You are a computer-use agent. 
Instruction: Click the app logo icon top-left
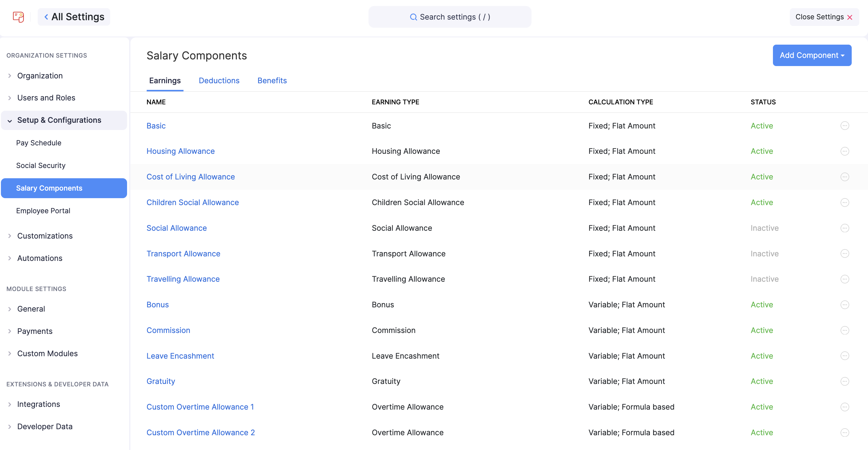pos(18,17)
